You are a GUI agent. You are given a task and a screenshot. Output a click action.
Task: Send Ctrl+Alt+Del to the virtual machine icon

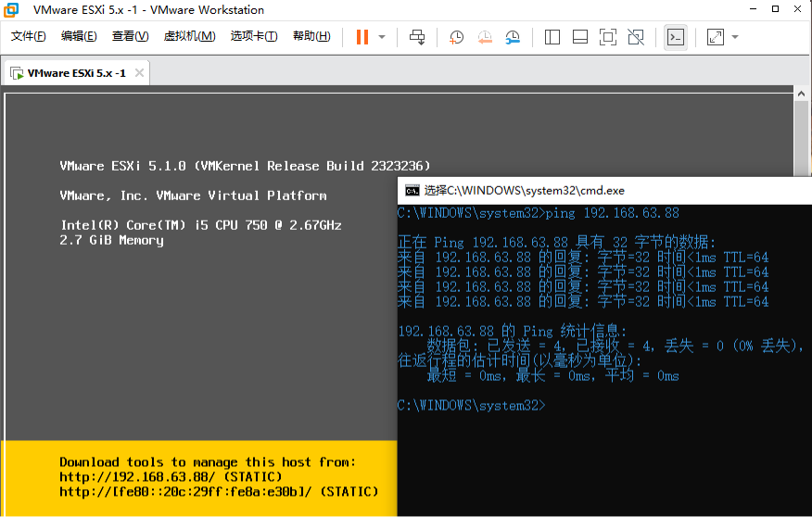pos(417,37)
